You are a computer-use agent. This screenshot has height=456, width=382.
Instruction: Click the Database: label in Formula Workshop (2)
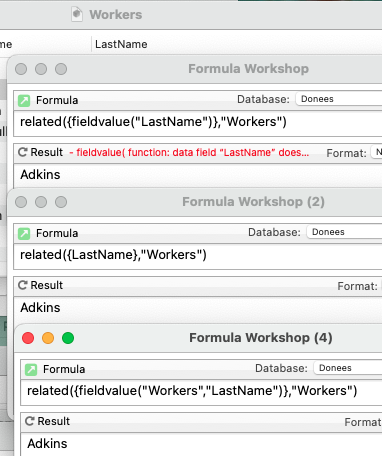point(274,232)
